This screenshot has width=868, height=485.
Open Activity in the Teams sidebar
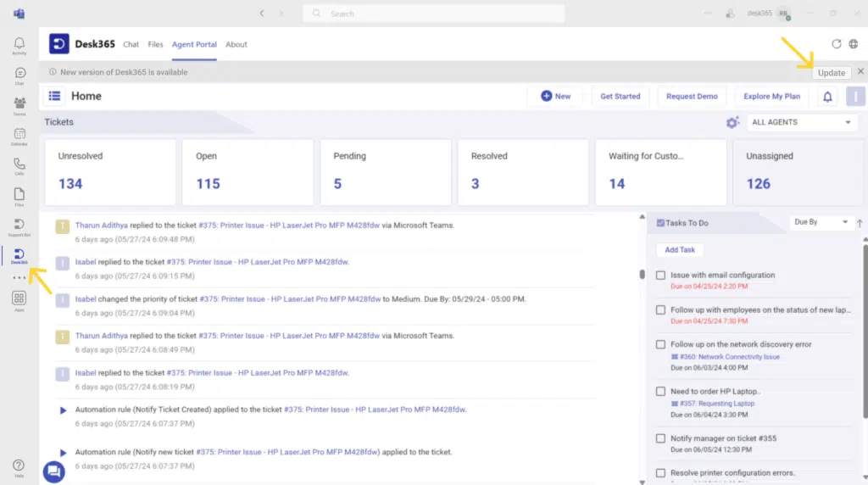(19, 46)
